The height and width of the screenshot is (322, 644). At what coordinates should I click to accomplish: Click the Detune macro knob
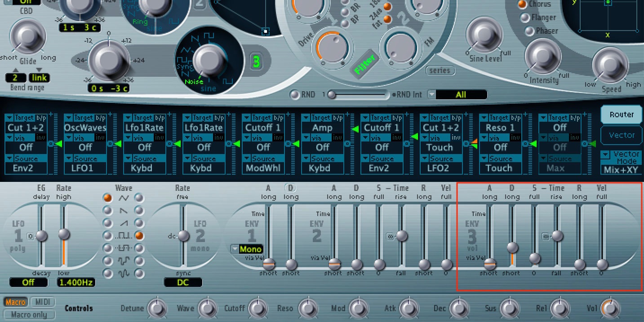pyautogui.click(x=156, y=308)
